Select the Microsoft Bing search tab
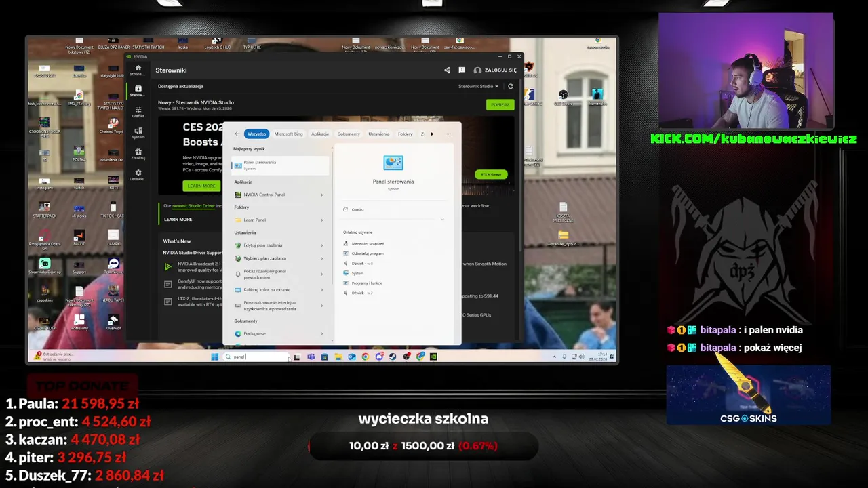 point(288,134)
